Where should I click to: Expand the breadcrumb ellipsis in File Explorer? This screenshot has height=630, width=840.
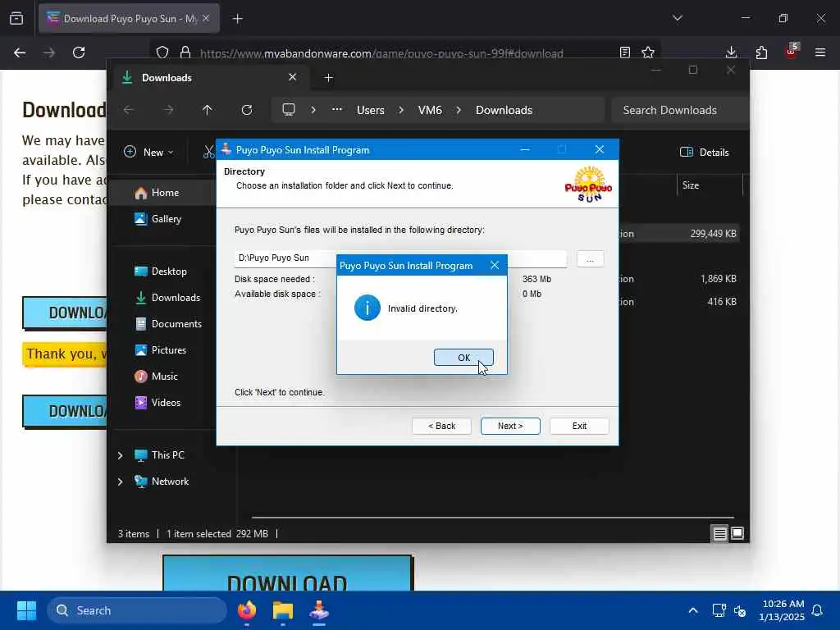click(337, 109)
